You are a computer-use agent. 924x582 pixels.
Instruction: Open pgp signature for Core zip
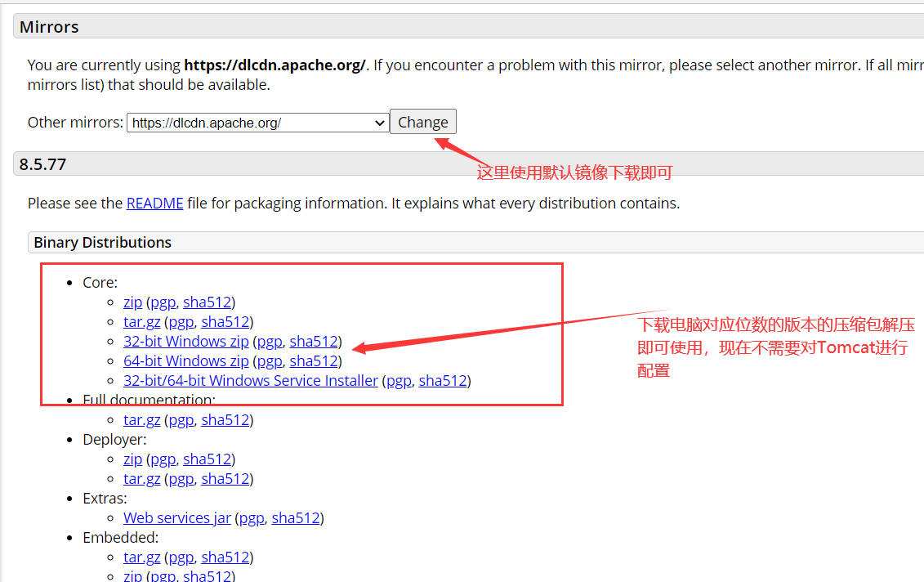163,302
